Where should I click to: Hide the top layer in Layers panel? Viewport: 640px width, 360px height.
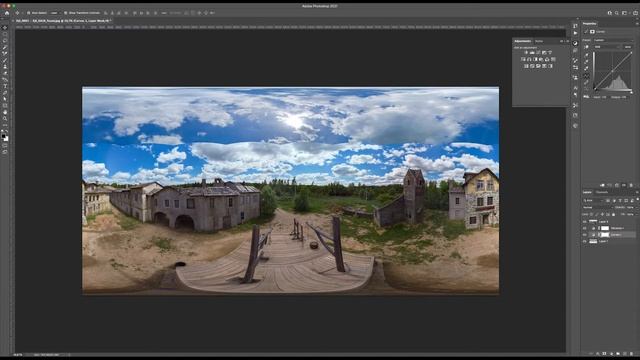584,222
